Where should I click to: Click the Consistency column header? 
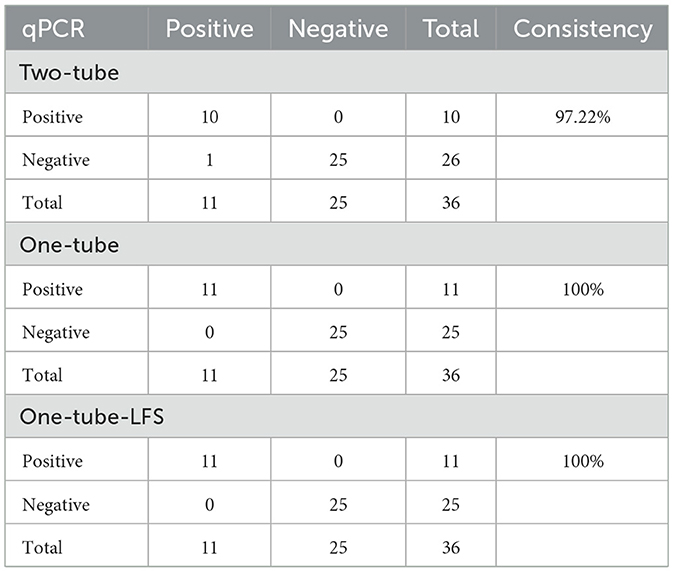(582, 30)
